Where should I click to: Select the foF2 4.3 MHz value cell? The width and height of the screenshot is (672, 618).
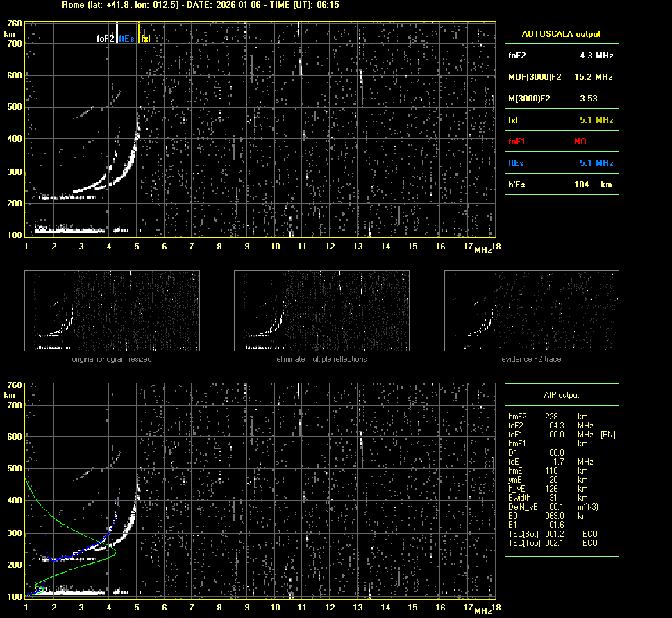[596, 55]
